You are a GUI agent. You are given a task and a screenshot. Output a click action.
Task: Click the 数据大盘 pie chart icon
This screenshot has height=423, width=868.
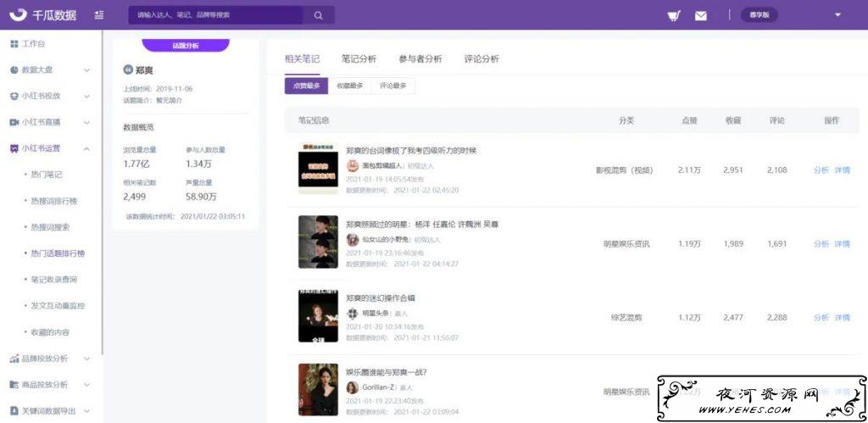pyautogui.click(x=14, y=70)
